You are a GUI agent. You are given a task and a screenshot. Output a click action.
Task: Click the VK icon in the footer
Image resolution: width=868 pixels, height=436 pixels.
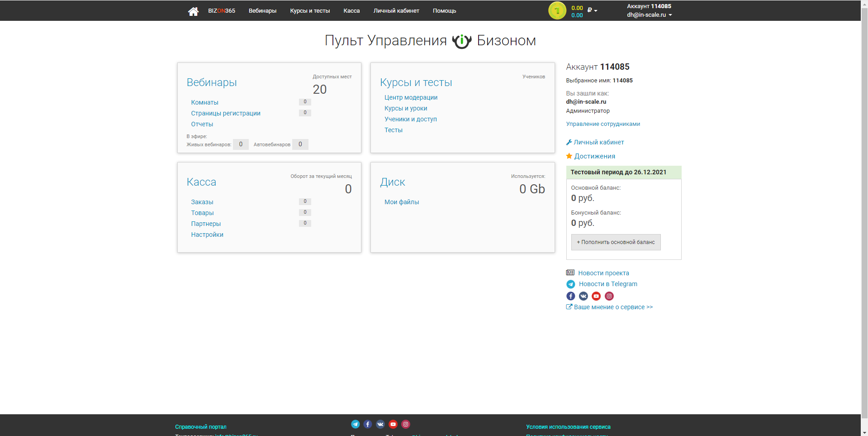coord(380,424)
